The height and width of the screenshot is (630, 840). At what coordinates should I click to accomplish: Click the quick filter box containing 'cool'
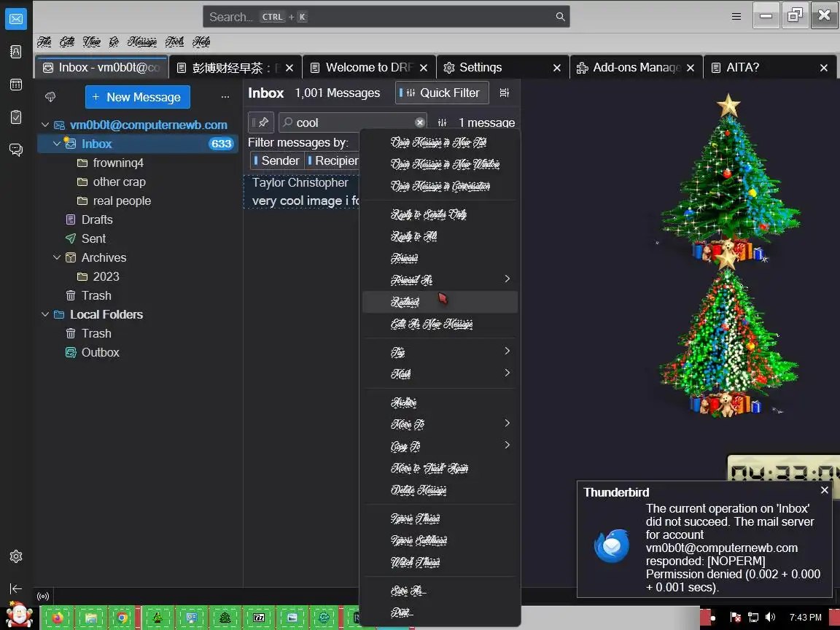352,122
